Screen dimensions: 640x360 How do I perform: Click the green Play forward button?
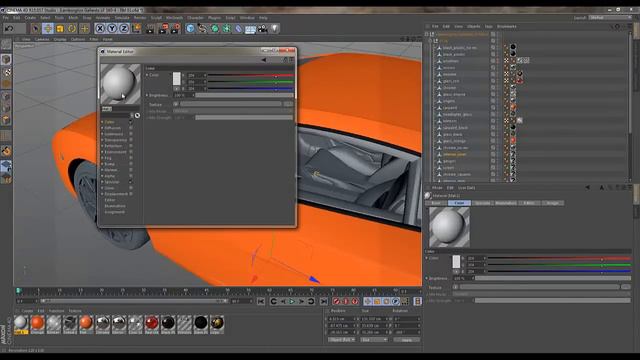coord(292,302)
